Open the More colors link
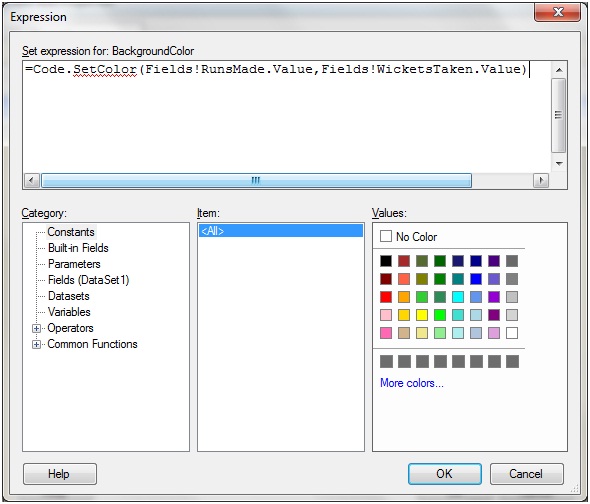Viewport: 590px width, 504px height. (x=412, y=383)
